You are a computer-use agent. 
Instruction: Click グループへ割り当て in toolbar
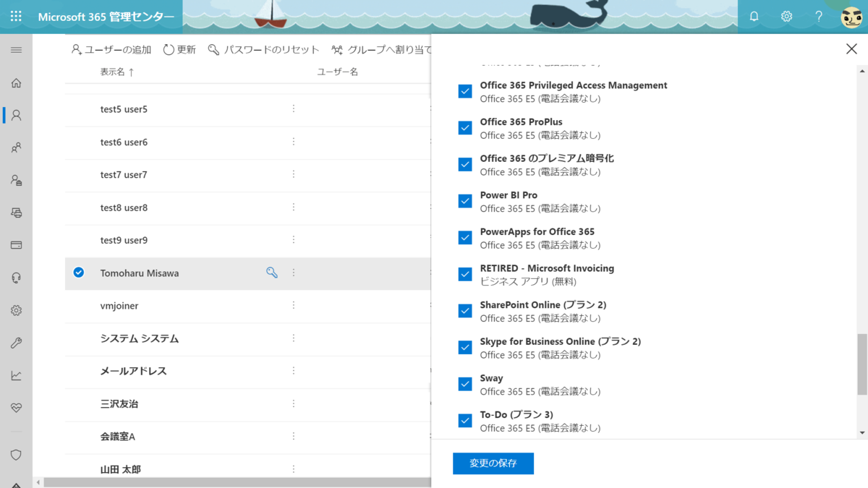pyautogui.click(x=381, y=50)
